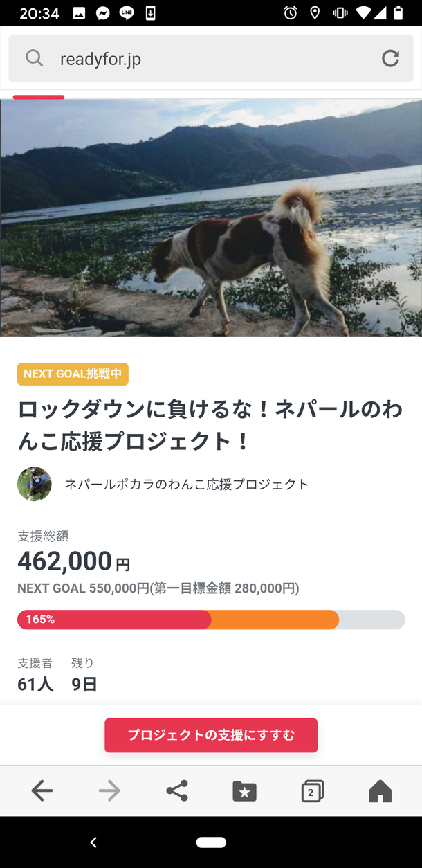
Task: Go back with the browser back arrow
Action: click(x=42, y=790)
